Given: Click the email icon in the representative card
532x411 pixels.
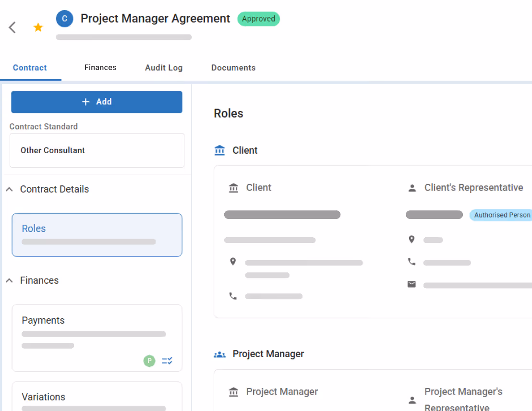Looking at the screenshot, I should [411, 284].
